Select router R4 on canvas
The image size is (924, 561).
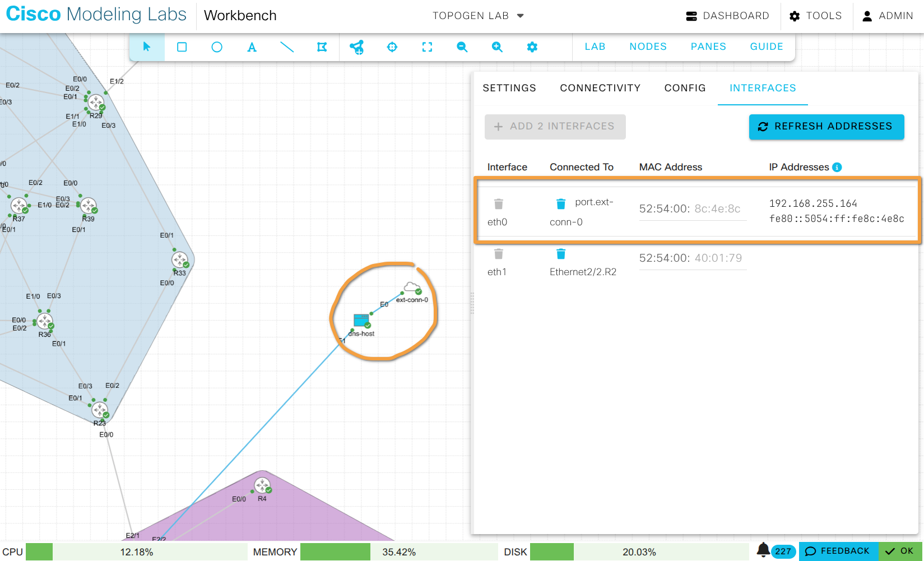point(262,485)
